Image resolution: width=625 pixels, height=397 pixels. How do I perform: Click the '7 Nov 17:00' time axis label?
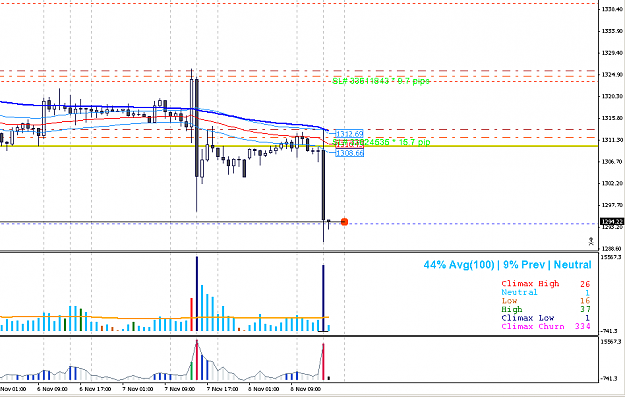tap(222, 389)
